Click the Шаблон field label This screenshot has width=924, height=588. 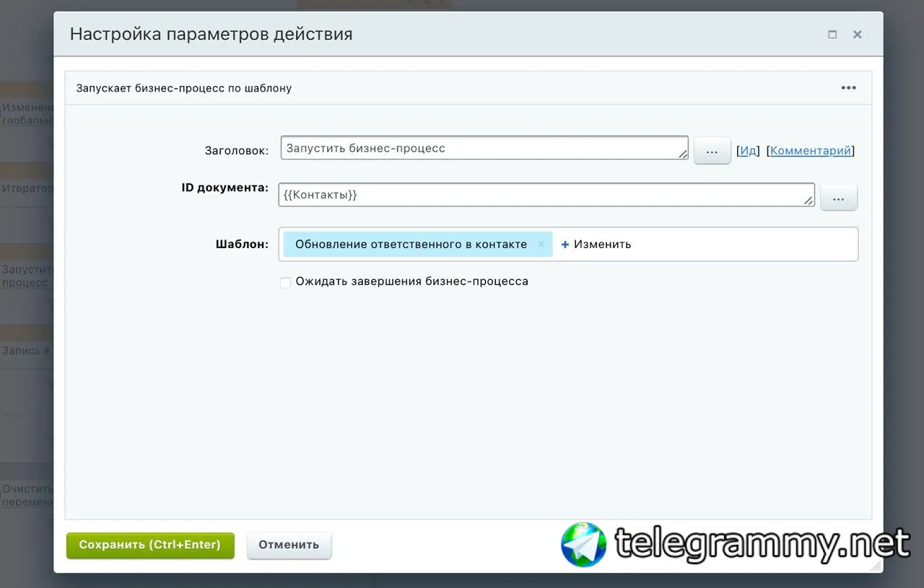242,244
